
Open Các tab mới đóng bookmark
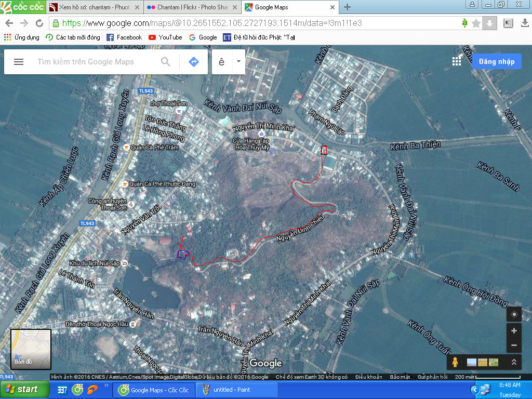[x=73, y=37]
